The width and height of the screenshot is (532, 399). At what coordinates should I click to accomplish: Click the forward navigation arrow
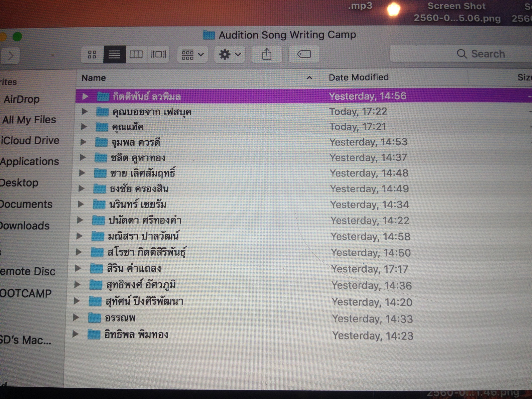[x=11, y=56]
